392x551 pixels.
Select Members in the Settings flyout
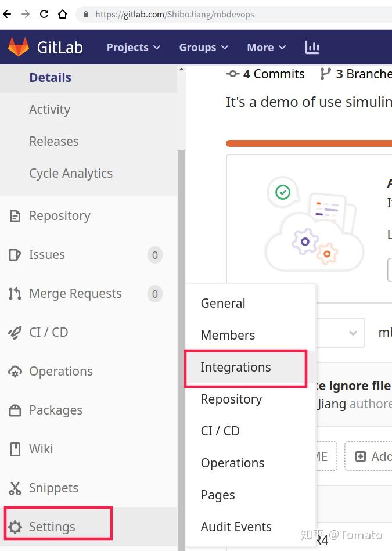click(228, 336)
